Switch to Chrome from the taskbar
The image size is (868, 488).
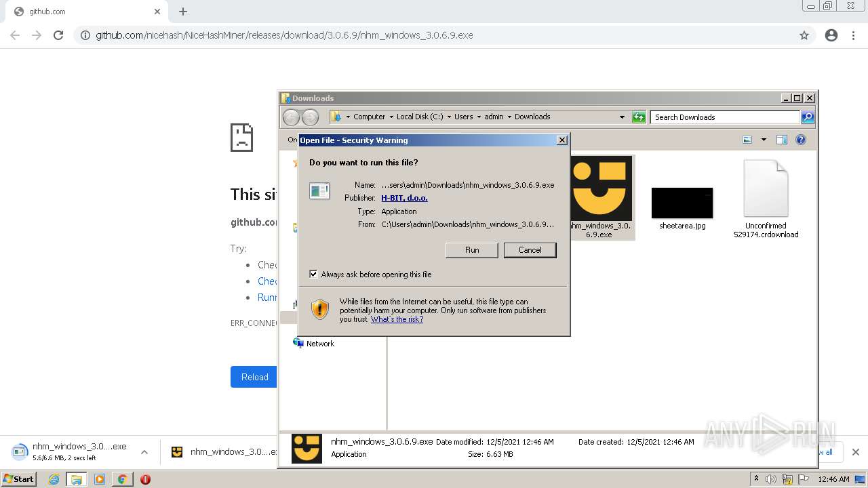[122, 479]
